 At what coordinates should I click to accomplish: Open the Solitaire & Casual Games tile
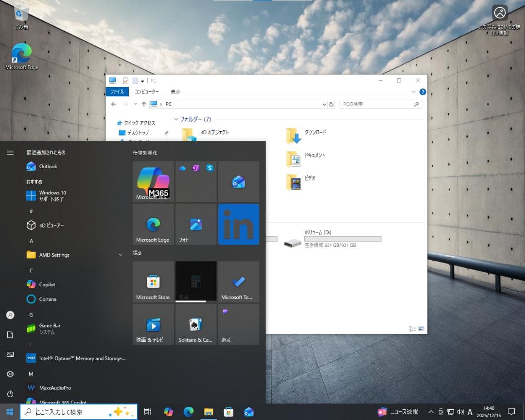click(x=195, y=324)
